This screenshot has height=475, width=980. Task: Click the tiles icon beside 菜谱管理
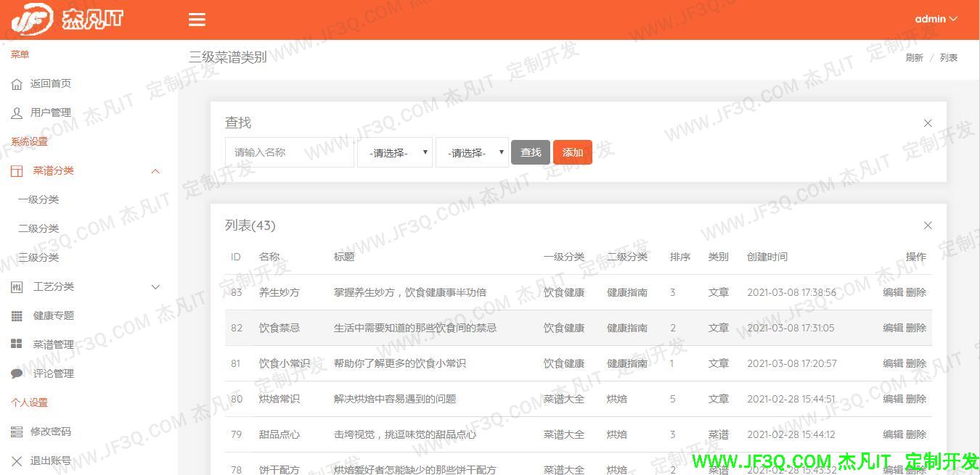coord(17,344)
